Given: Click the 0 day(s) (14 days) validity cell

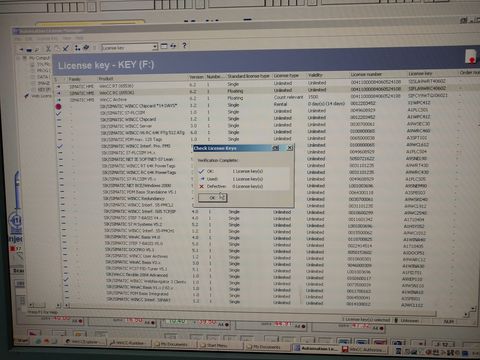Looking at the screenshot, I should tap(326, 104).
